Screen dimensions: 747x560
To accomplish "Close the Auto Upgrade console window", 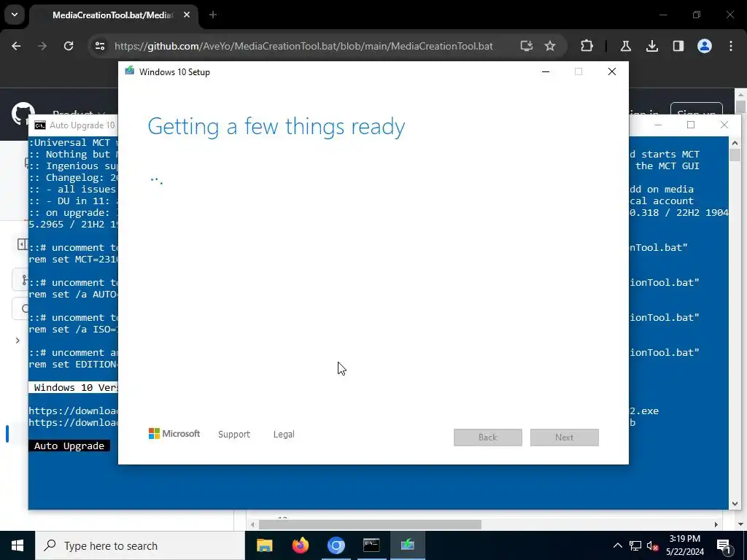I will pos(724,125).
